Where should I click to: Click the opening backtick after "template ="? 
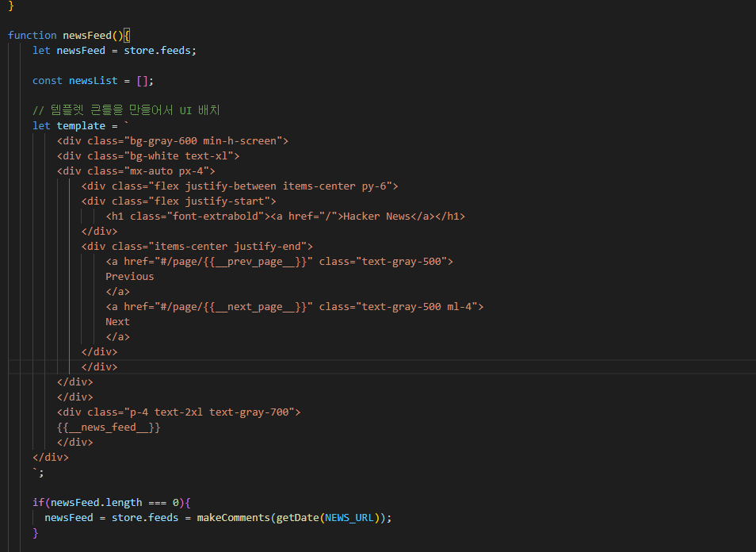click(127, 125)
